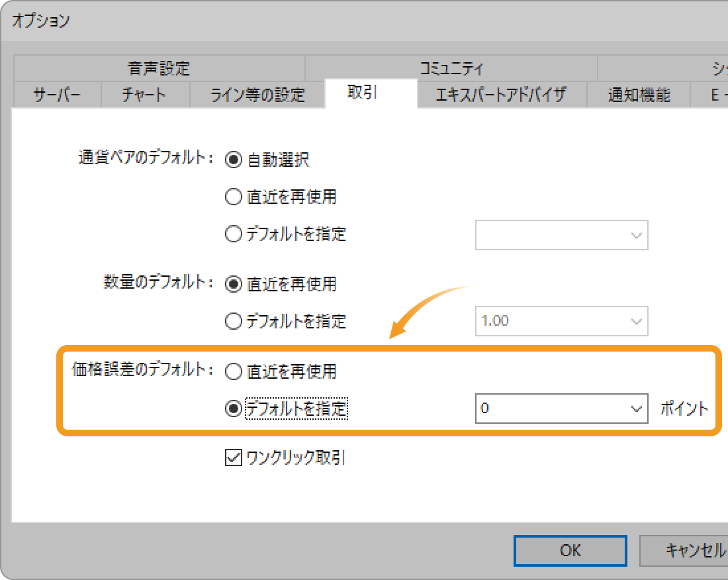The image size is (728, 580).
Task: Switch to the ライン等の設定 tab
Action: click(x=257, y=95)
